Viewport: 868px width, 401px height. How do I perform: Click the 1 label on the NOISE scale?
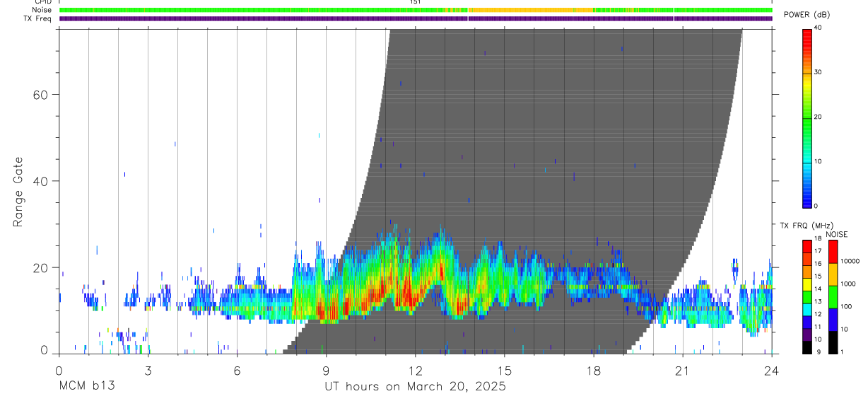click(x=842, y=351)
